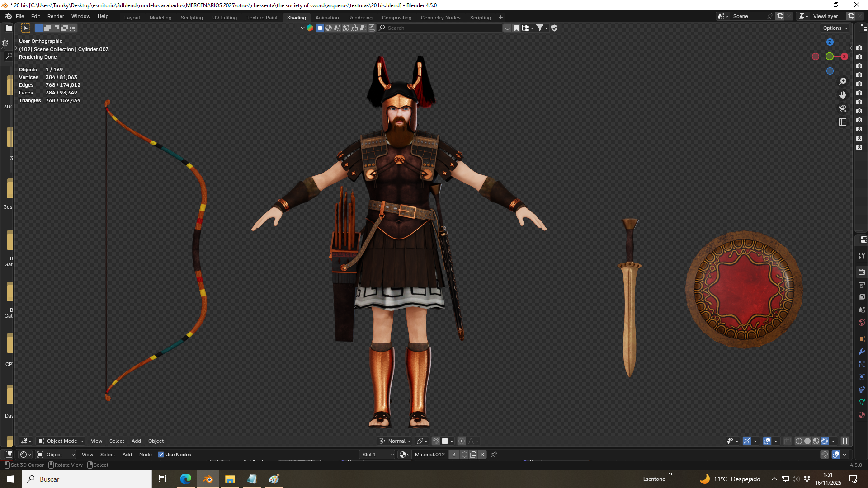This screenshot has height=488, width=868.
Task: Toggle viewport gizmos display
Action: pos(747,441)
